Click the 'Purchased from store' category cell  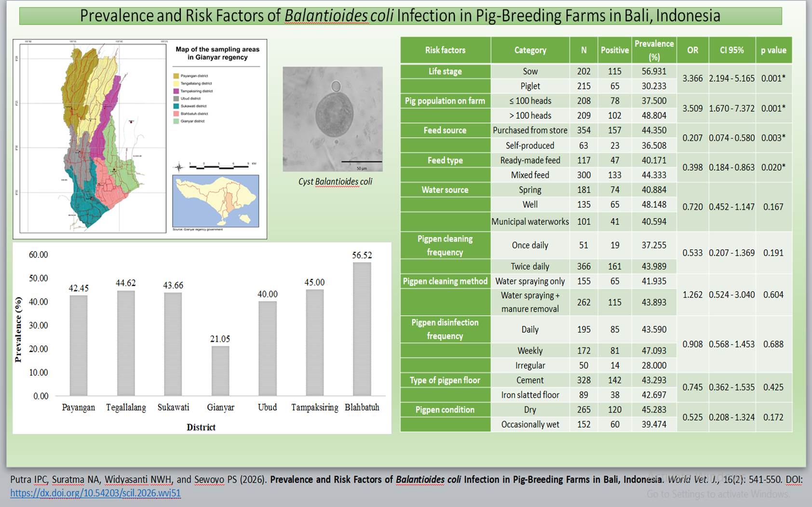pyautogui.click(x=530, y=130)
